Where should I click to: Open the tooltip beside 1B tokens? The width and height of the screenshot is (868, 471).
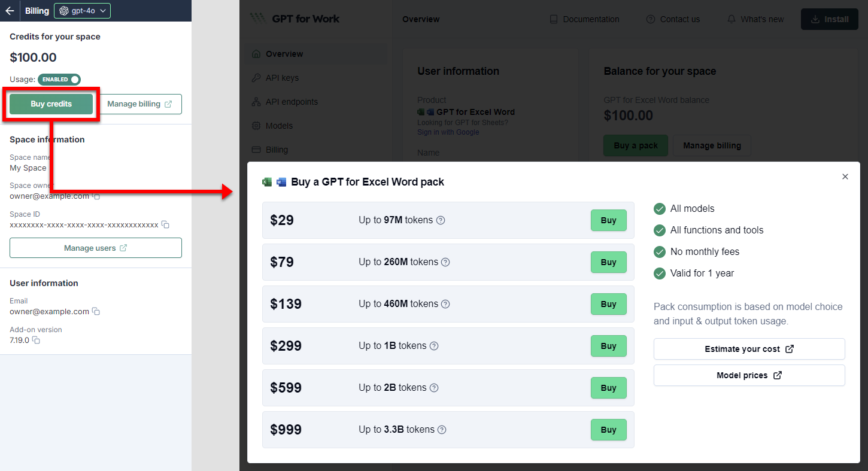(x=434, y=346)
